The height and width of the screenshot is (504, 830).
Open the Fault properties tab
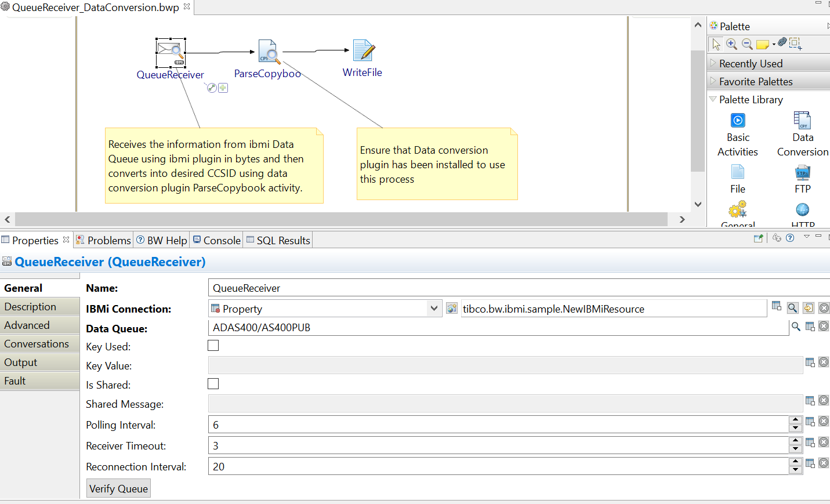pos(39,381)
